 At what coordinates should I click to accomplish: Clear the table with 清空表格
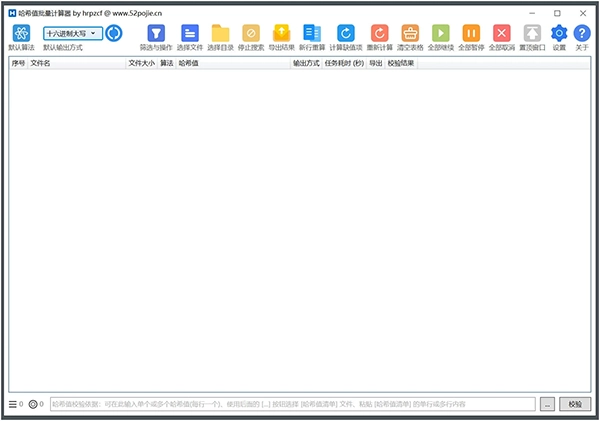pos(410,34)
